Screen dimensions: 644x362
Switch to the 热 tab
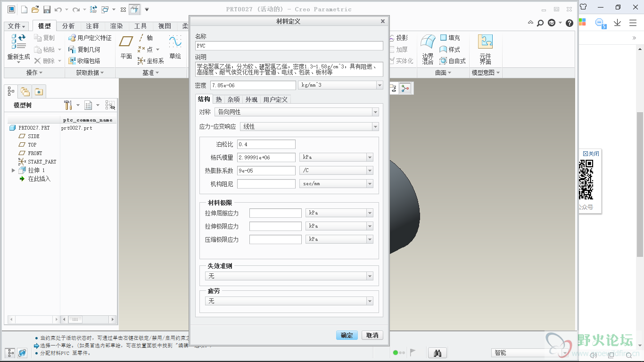point(219,99)
